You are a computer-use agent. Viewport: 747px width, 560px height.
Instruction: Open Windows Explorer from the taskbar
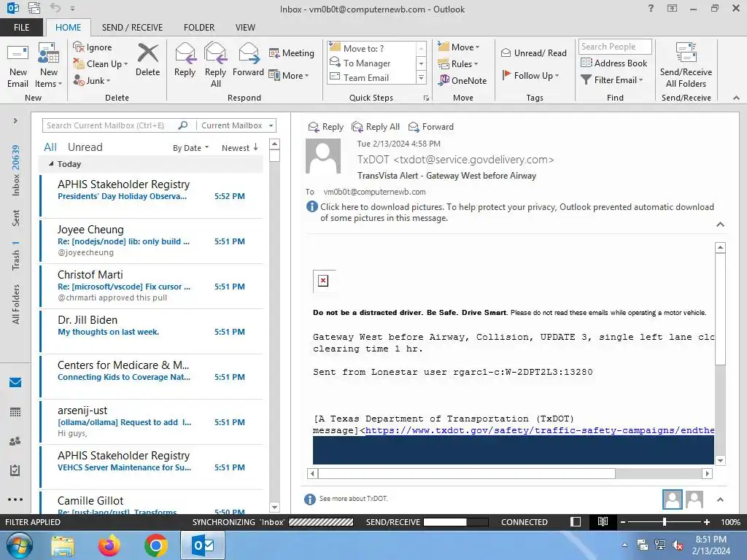63,545
